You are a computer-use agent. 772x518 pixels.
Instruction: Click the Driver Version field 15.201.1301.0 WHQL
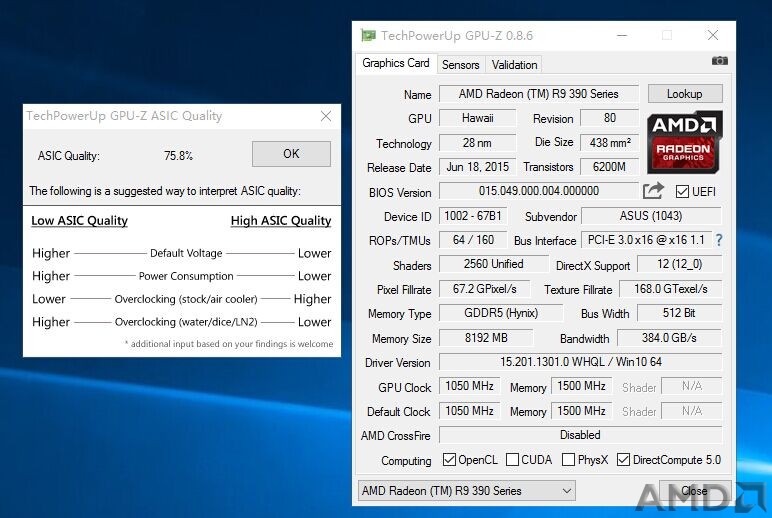[x=581, y=362]
